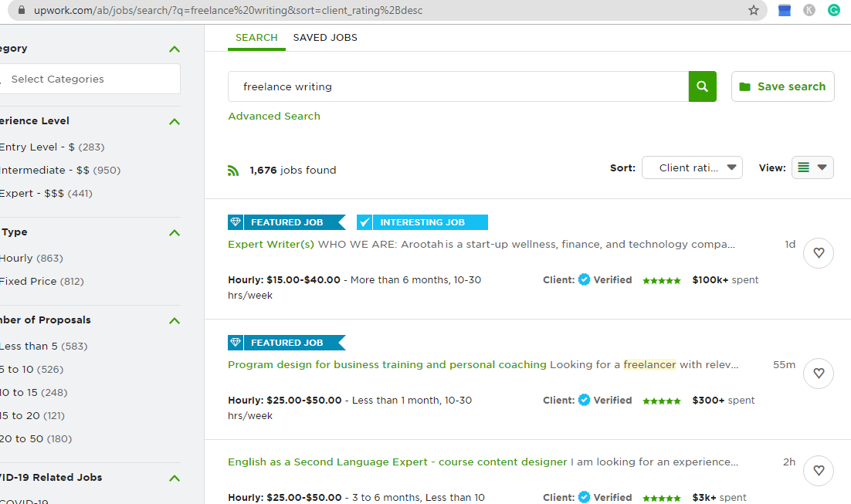Click five-star rating of the $300+ client
851x504 pixels.
pos(662,401)
